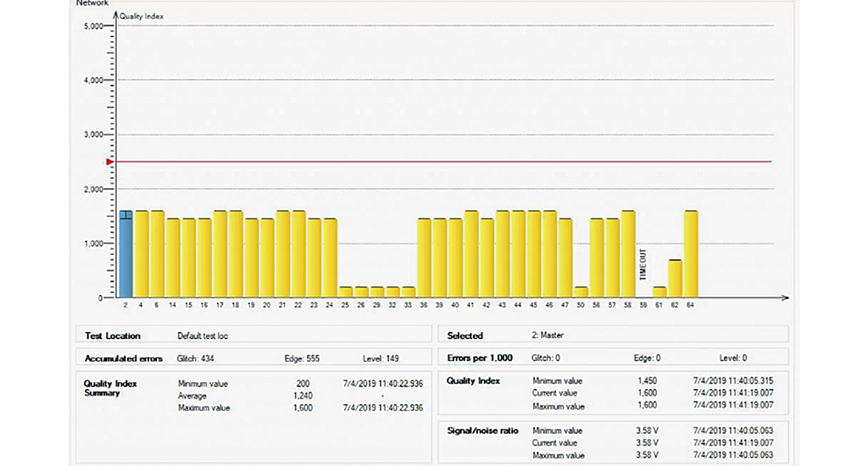Click the bar for device 36
Viewport: 868px width, 466px height.
pyautogui.click(x=424, y=258)
